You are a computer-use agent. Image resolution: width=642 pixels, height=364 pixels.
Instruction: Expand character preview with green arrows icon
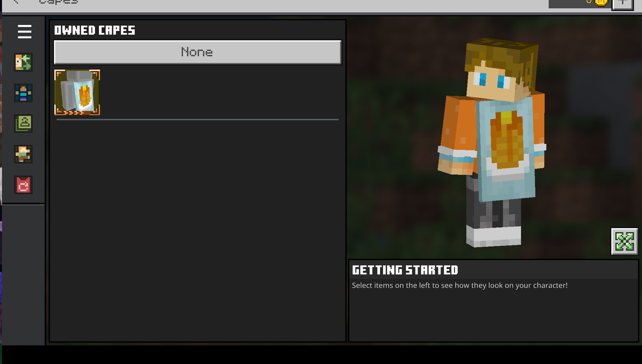coord(624,241)
